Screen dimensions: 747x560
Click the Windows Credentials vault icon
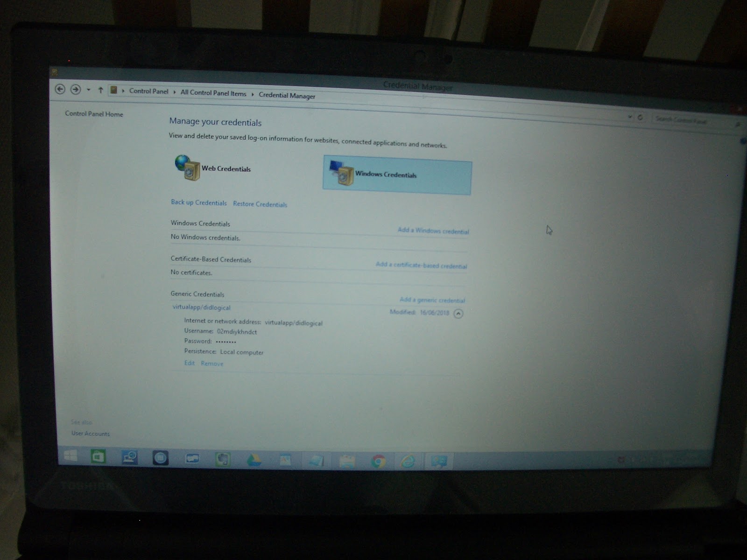[x=341, y=173]
